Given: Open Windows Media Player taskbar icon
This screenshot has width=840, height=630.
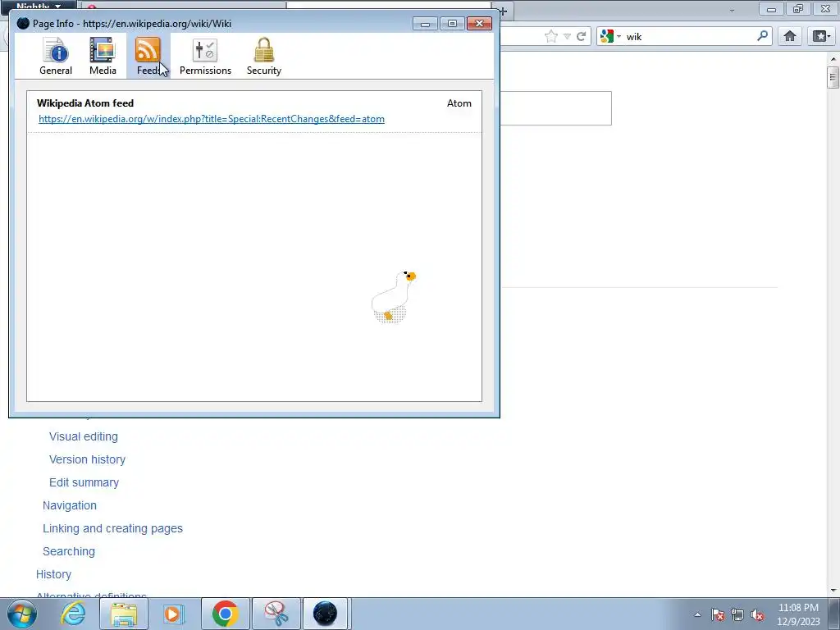Looking at the screenshot, I should click(x=173, y=614).
